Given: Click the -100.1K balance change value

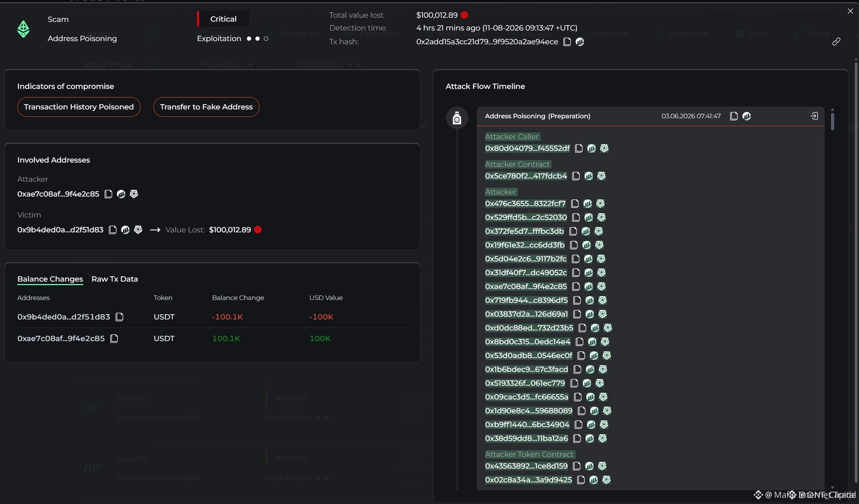Looking at the screenshot, I should [227, 317].
